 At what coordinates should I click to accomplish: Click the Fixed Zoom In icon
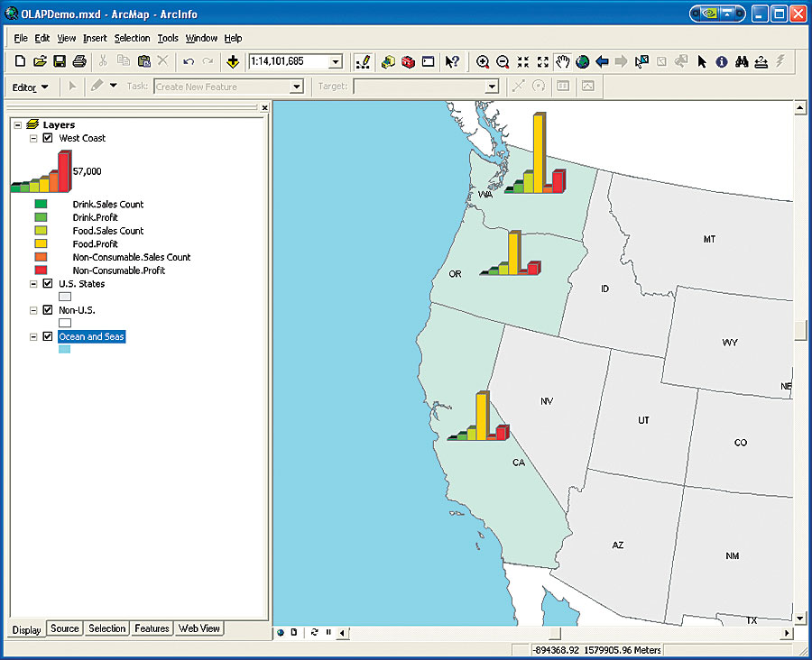[x=523, y=61]
